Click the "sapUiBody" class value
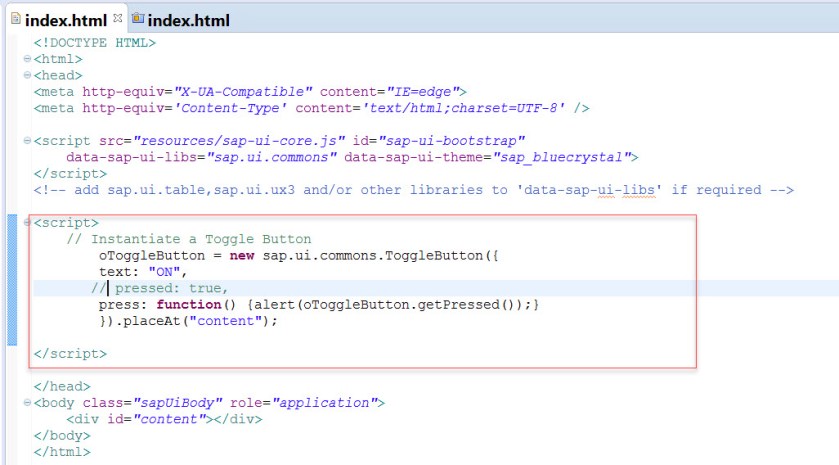 pos(178,403)
